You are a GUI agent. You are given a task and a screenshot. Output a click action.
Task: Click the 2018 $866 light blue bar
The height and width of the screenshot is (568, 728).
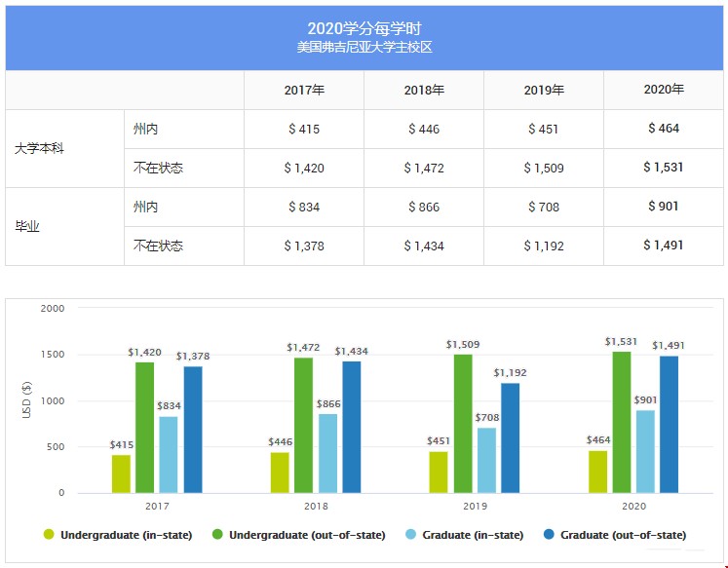[328, 453]
